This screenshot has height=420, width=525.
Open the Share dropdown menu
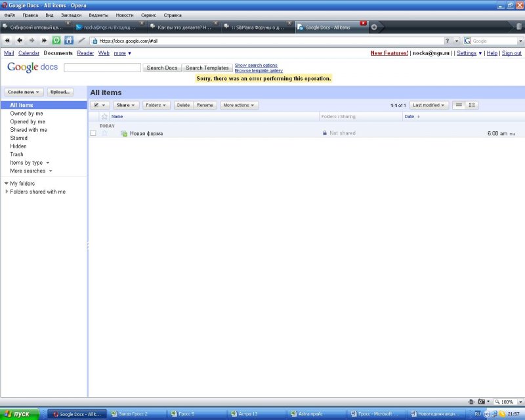pyautogui.click(x=125, y=105)
